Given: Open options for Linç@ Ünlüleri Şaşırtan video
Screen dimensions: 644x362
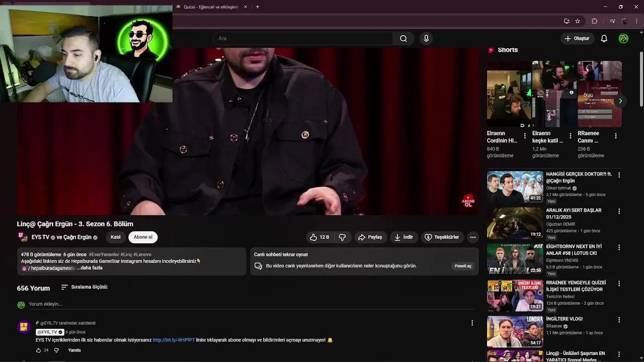Looking at the screenshot, I should click(x=619, y=354).
